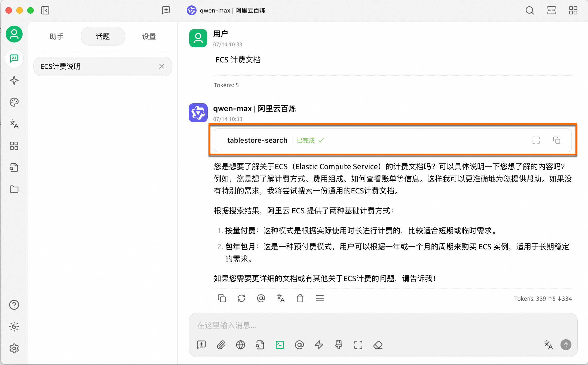
Task: Click the regenerate response icon
Action: [241, 298]
